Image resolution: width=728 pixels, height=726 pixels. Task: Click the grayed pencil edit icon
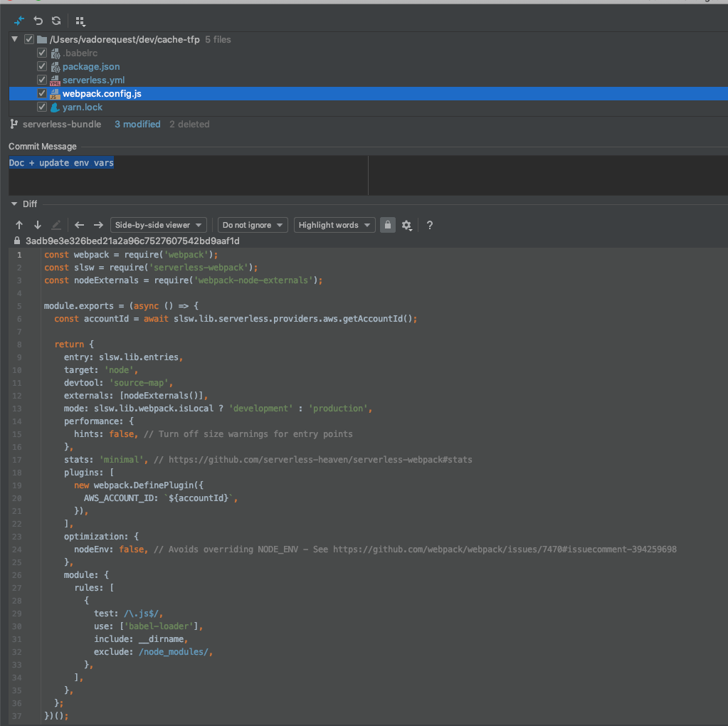tap(56, 226)
